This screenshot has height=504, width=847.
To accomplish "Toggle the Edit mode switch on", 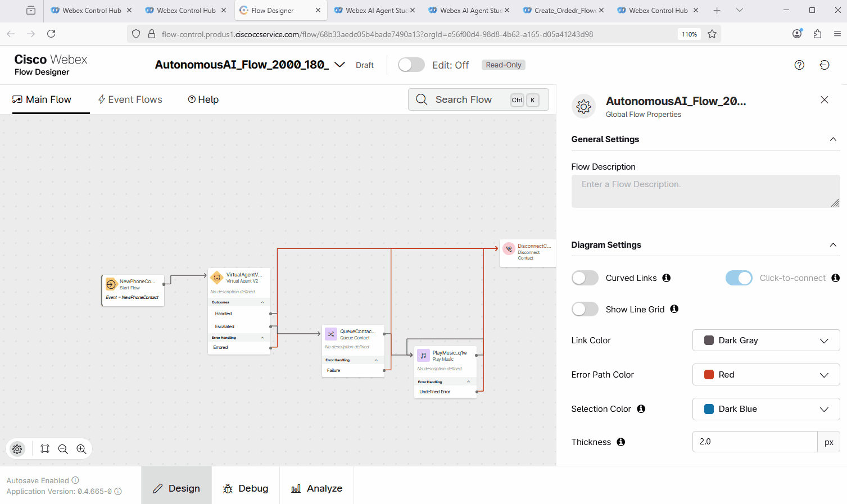I will coord(411,65).
